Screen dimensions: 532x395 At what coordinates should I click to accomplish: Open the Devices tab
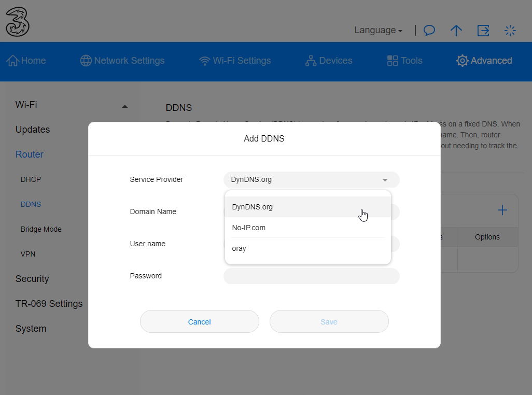tap(329, 61)
